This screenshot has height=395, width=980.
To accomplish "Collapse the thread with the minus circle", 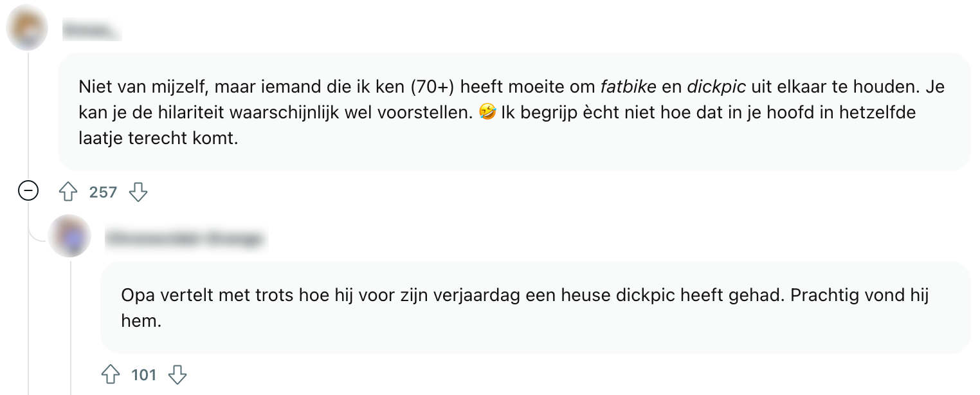I will 28,191.
